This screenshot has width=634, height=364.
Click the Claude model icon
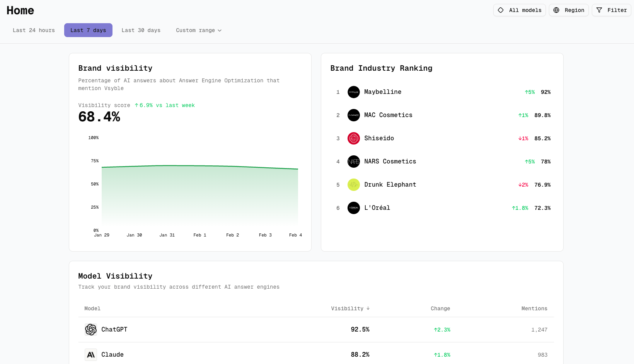click(x=91, y=355)
